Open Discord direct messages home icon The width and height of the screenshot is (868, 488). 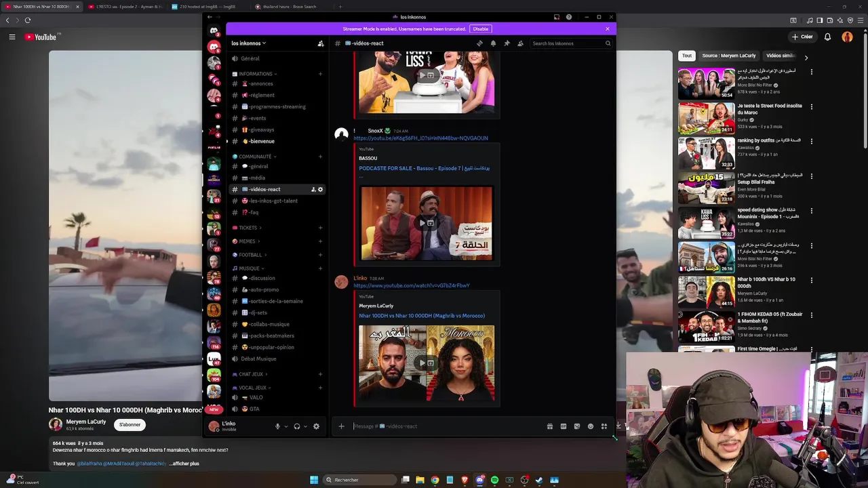click(214, 30)
